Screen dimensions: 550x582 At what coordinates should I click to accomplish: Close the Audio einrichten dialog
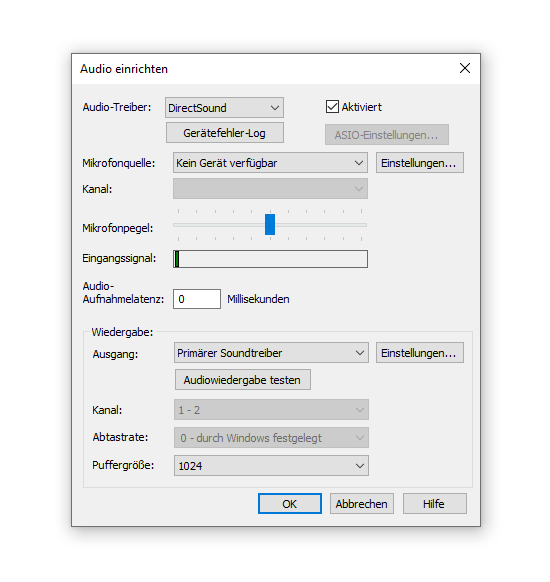(465, 68)
